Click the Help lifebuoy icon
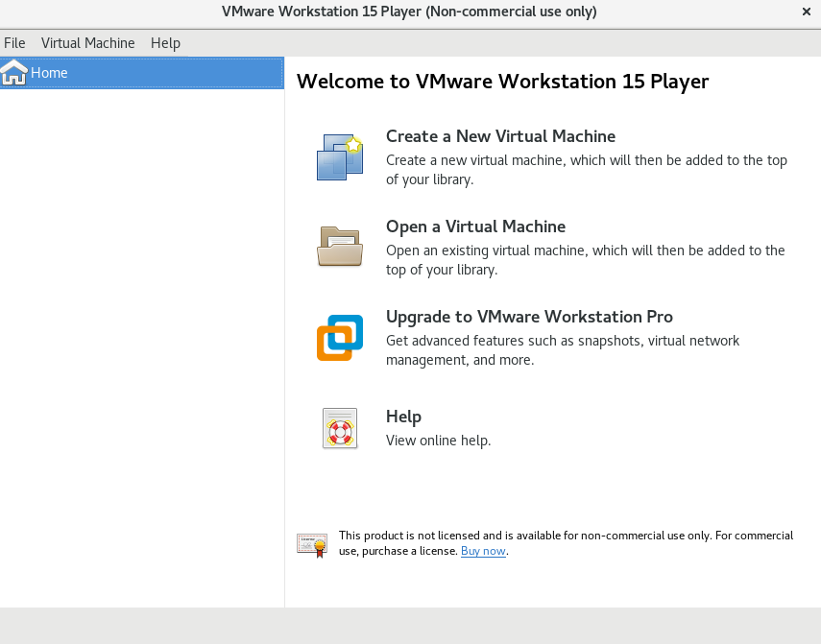 pos(340,428)
